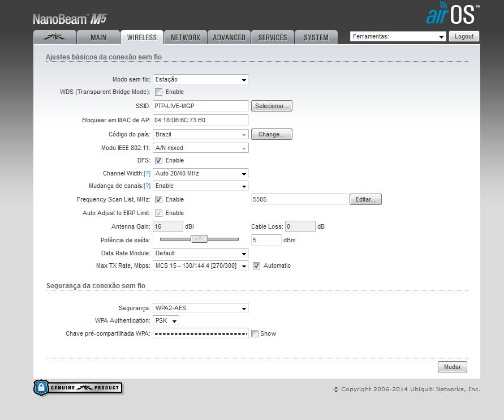Open Código do país dropdown
Screen dimensions: 504x420
pyautogui.click(x=201, y=134)
